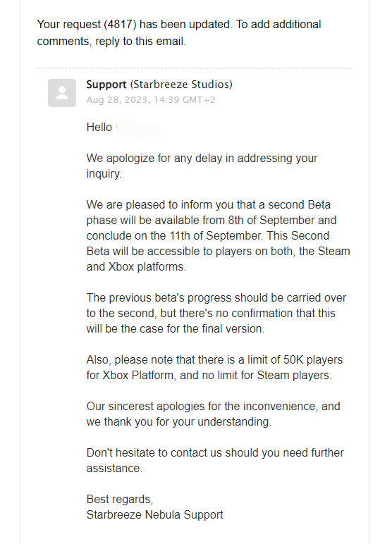Click the 'Best regards' closing line
Screen dimensions: 392x544
[120, 499]
